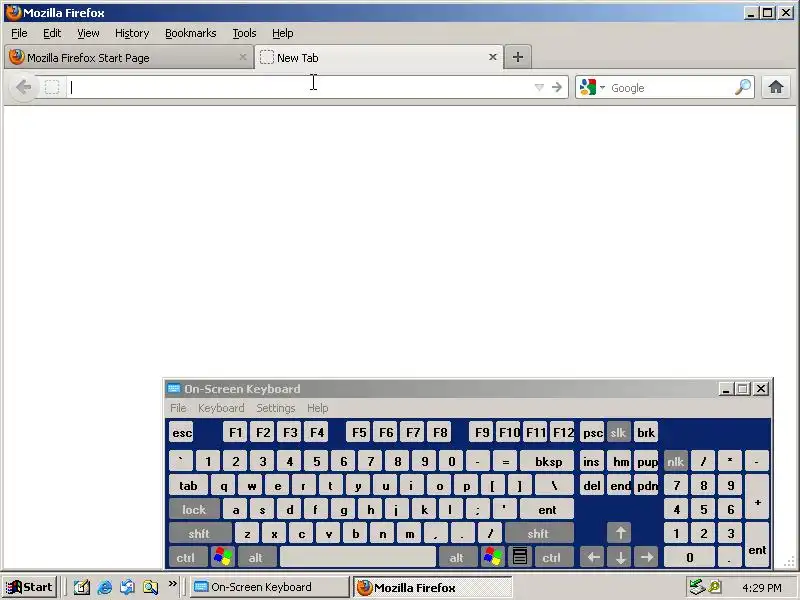Click the up arrow key
This screenshot has width=800, height=600.
click(x=620, y=534)
